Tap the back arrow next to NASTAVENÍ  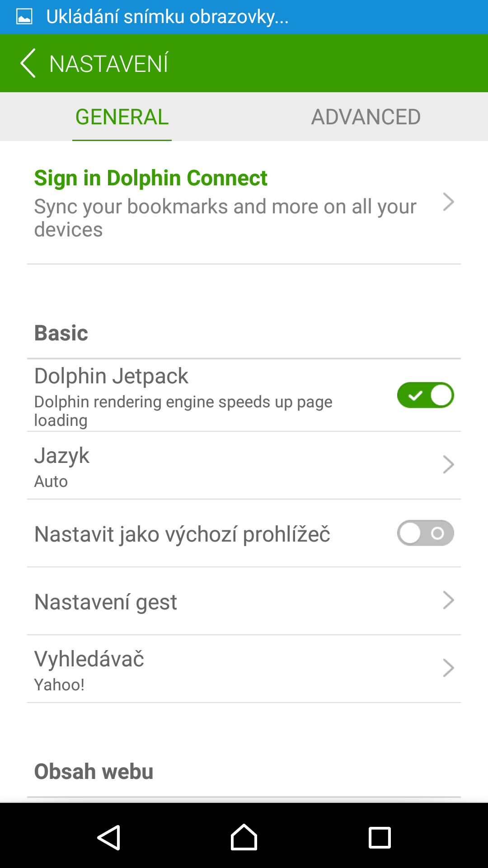28,63
